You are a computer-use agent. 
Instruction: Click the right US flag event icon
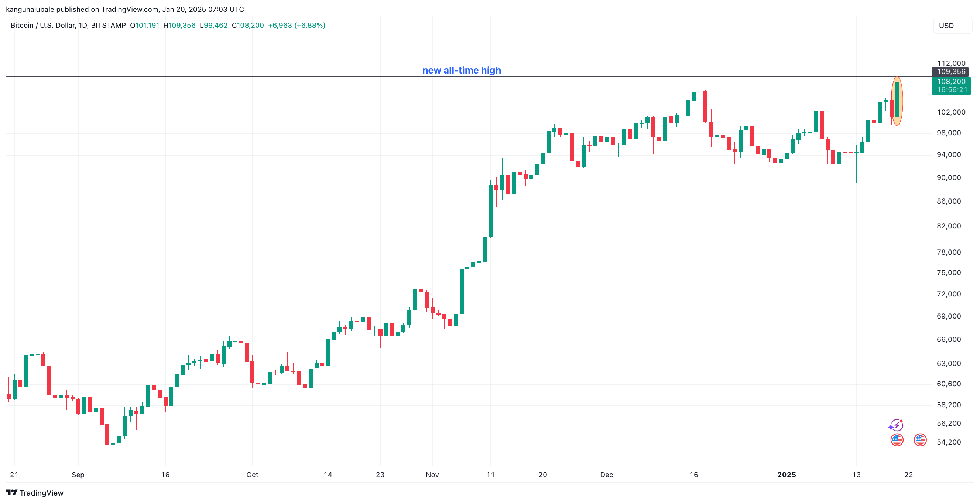(920, 440)
